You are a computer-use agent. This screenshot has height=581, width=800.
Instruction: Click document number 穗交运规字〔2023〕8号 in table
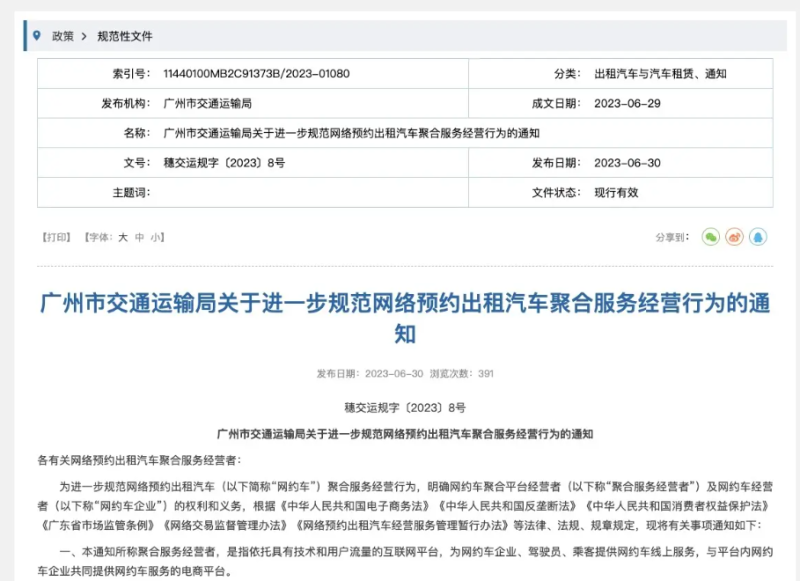coord(224,163)
